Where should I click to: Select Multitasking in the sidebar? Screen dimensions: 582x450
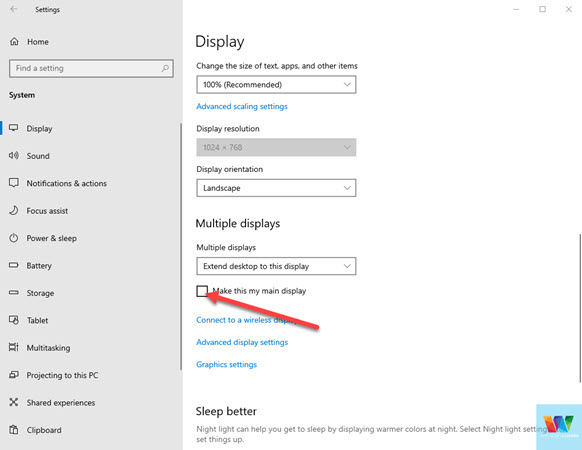tap(48, 348)
